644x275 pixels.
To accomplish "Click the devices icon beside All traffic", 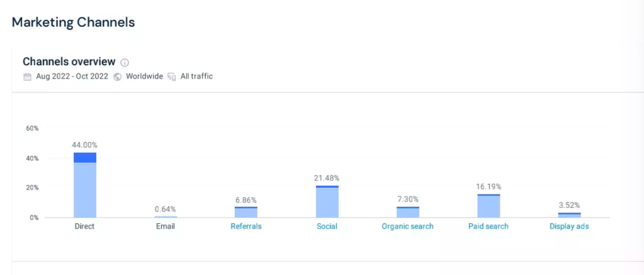I will pyautogui.click(x=172, y=76).
